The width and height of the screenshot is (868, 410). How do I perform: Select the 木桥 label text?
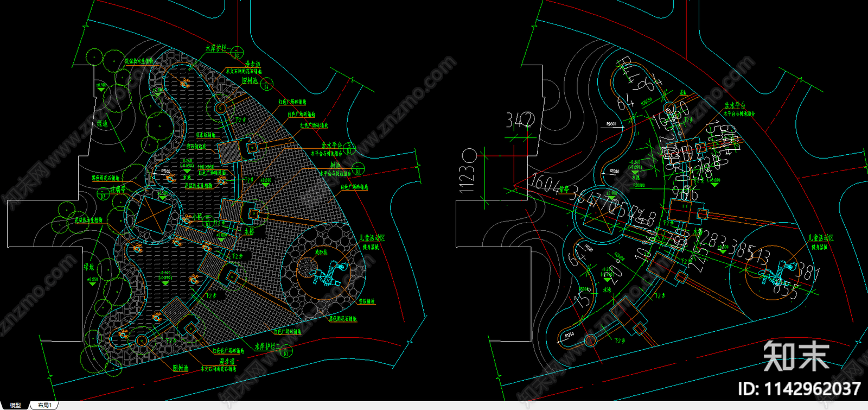point(249,232)
